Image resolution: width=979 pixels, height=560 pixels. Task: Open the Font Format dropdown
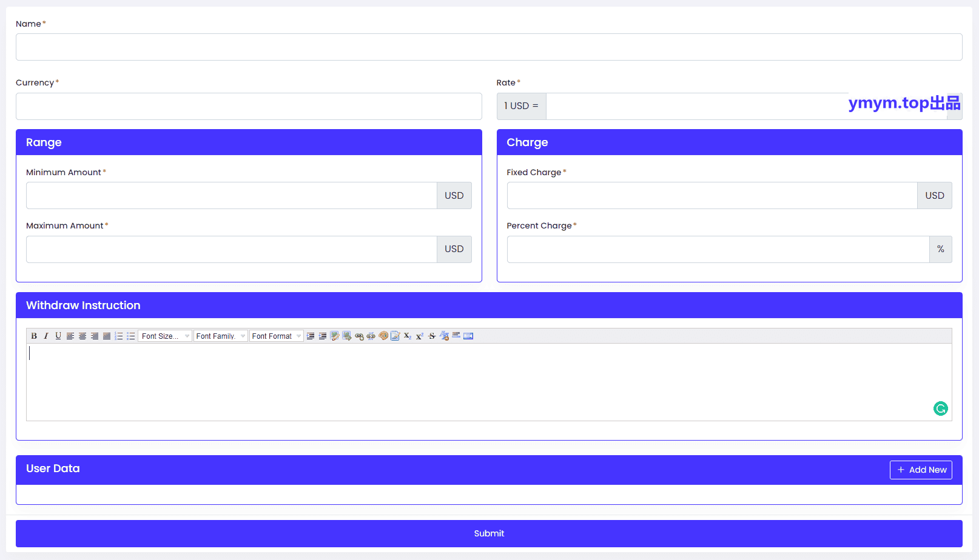(x=277, y=336)
